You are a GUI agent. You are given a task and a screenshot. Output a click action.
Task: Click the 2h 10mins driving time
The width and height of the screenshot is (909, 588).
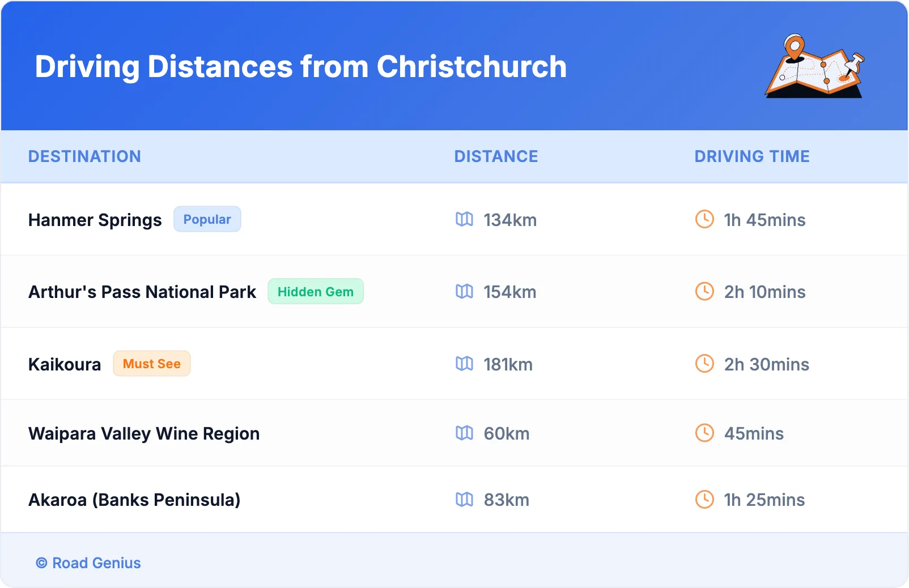(764, 292)
